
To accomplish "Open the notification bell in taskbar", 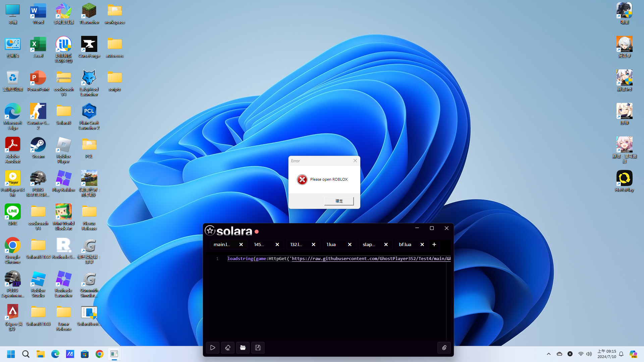I will 621,354.
